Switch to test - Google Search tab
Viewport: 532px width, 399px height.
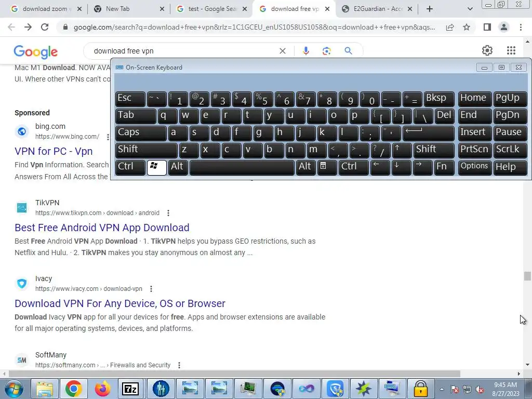coord(212,9)
